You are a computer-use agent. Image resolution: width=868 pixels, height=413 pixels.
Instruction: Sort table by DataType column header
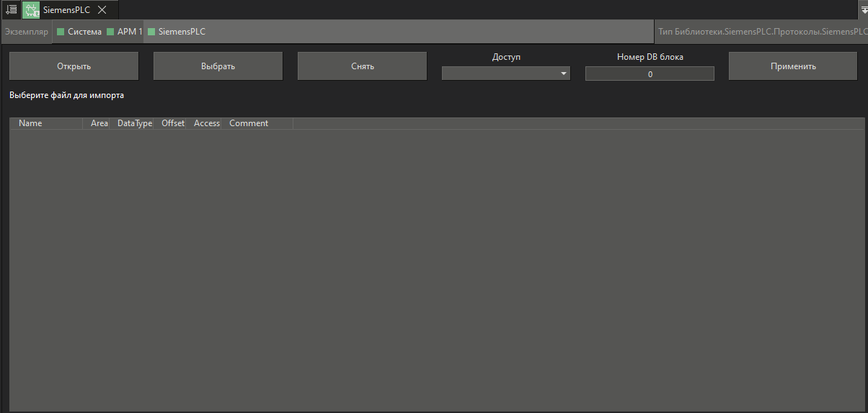pos(135,123)
